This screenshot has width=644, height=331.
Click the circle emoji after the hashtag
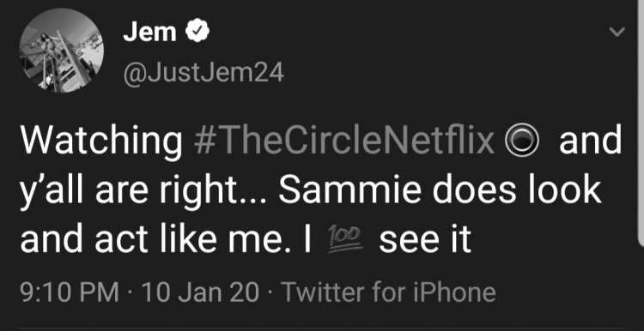click(521, 141)
